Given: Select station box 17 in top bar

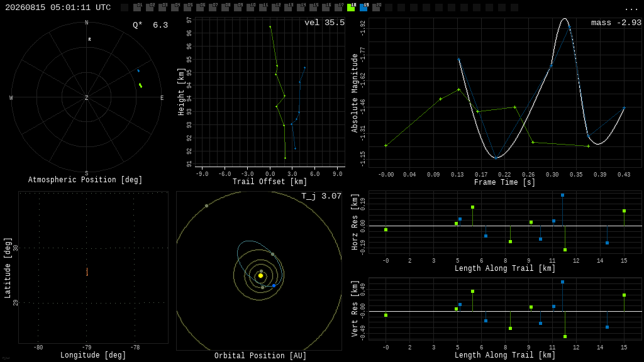Looking at the screenshot, I should pyautogui.click(x=339, y=8).
